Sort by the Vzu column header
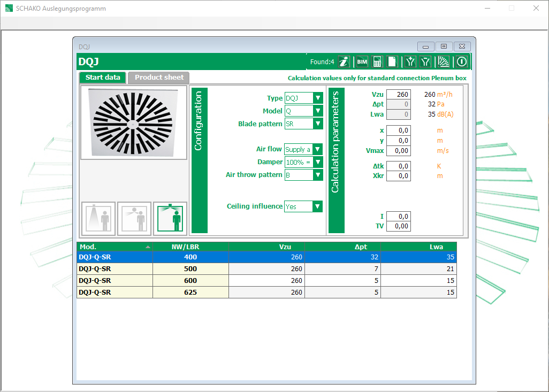 [x=267, y=247]
